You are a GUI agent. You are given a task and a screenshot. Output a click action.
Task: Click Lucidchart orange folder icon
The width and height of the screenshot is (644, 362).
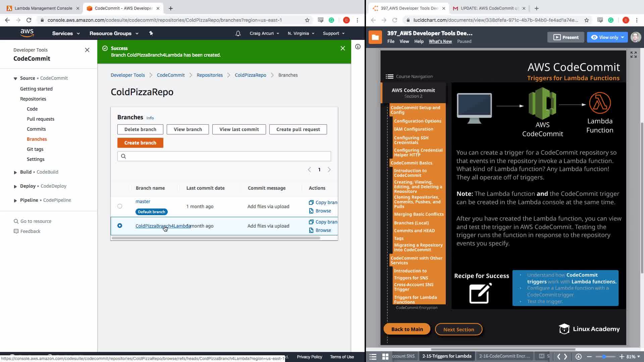coord(375,37)
